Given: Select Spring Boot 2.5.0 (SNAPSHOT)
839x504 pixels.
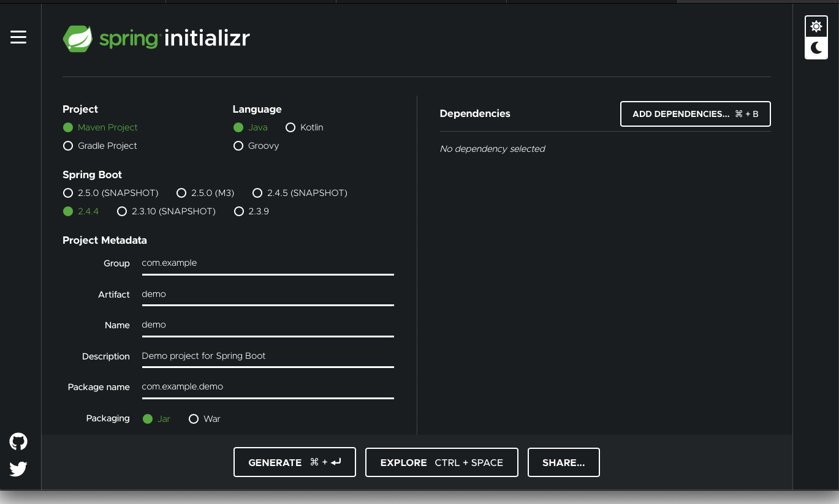Looking at the screenshot, I should click(x=110, y=193).
